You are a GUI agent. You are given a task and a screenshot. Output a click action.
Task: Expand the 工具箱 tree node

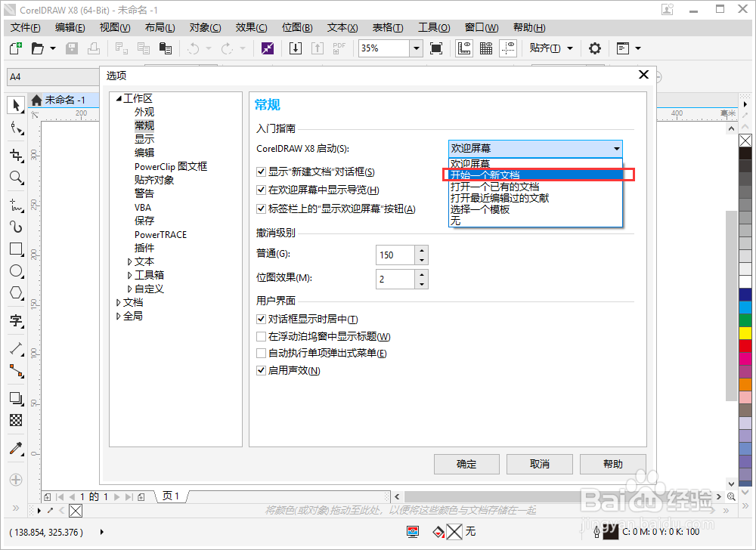click(129, 275)
